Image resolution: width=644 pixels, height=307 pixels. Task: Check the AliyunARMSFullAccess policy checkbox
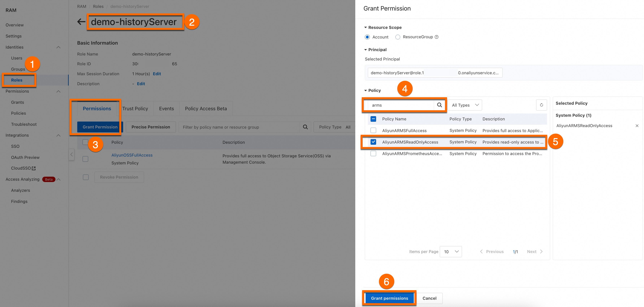373,131
